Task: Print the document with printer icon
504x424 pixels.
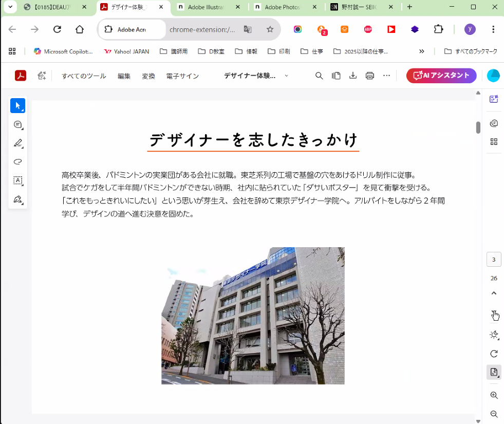Action: pyautogui.click(x=370, y=76)
